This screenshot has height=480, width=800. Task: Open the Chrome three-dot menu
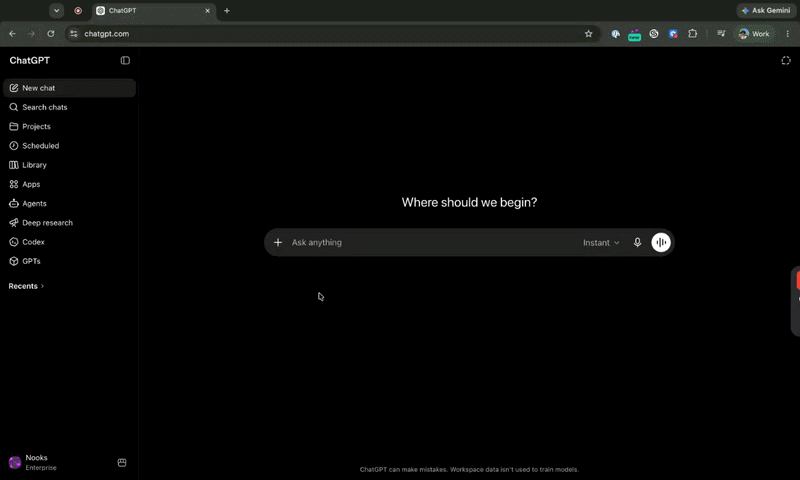tap(787, 34)
